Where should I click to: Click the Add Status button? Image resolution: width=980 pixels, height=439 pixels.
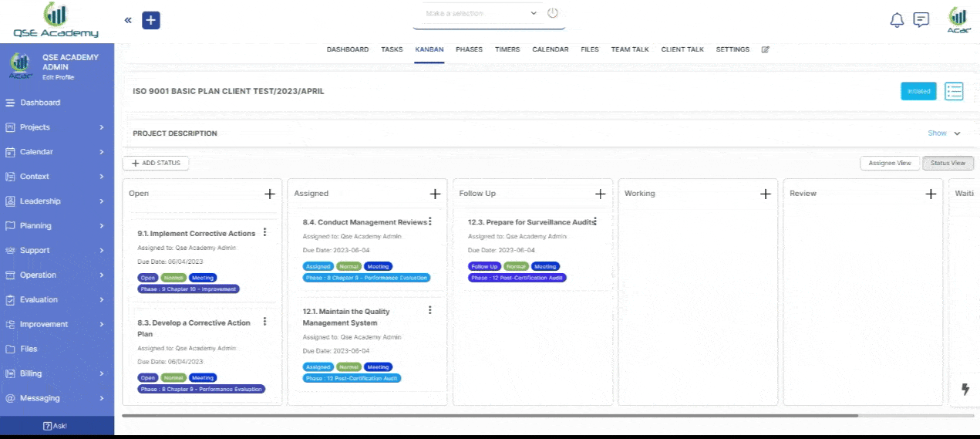156,164
